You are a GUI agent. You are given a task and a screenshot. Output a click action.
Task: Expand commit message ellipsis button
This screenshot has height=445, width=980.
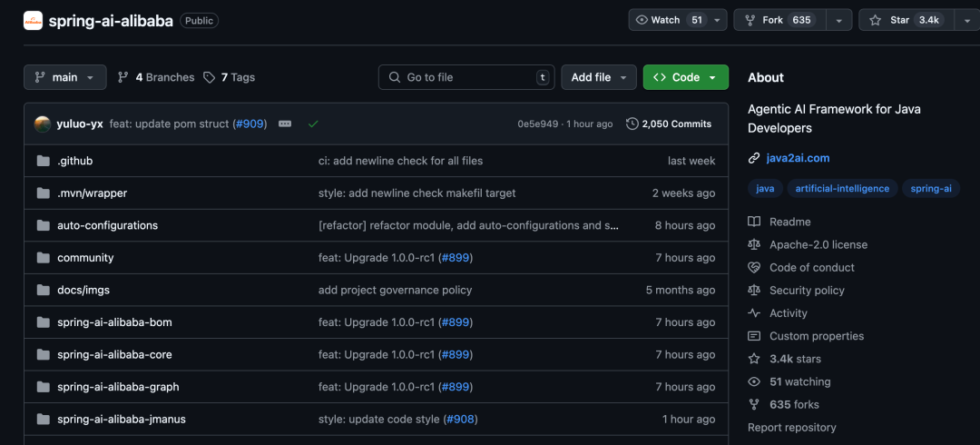point(285,124)
